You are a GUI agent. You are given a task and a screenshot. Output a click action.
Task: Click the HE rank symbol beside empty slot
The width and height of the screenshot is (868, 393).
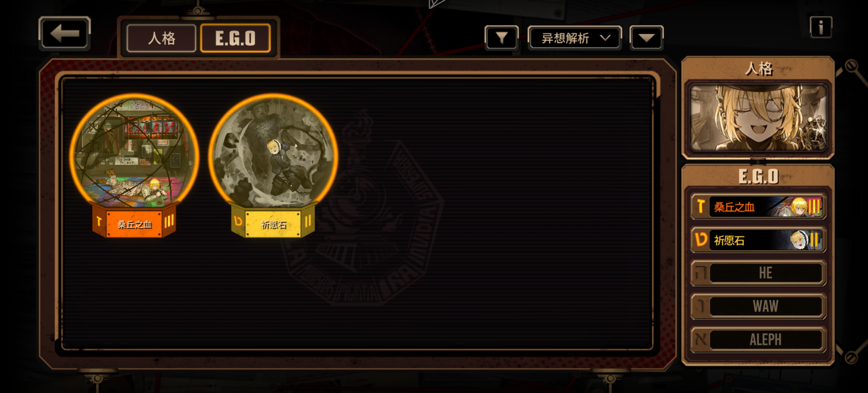coord(700,273)
